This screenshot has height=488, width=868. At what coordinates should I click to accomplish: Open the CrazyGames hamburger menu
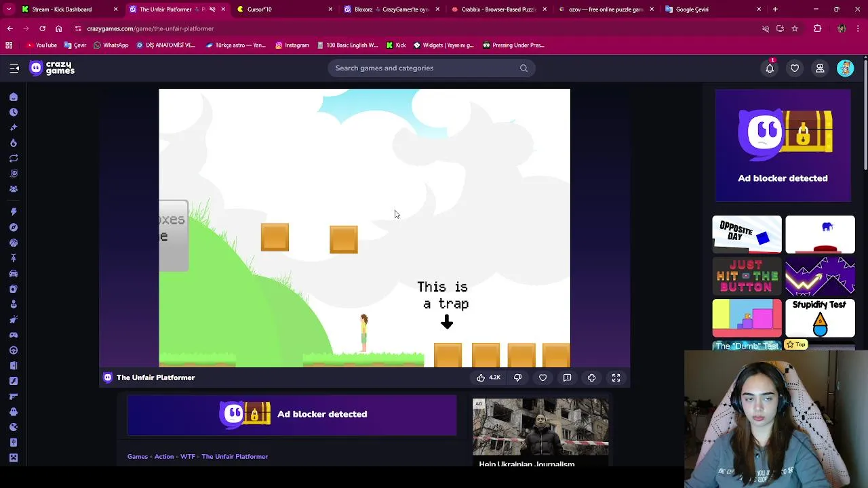click(14, 68)
